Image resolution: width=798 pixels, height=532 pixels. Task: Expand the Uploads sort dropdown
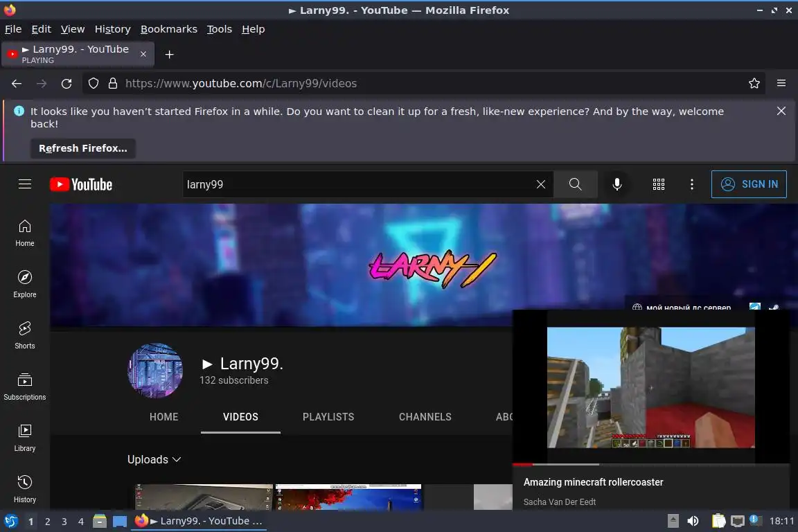[154, 459]
